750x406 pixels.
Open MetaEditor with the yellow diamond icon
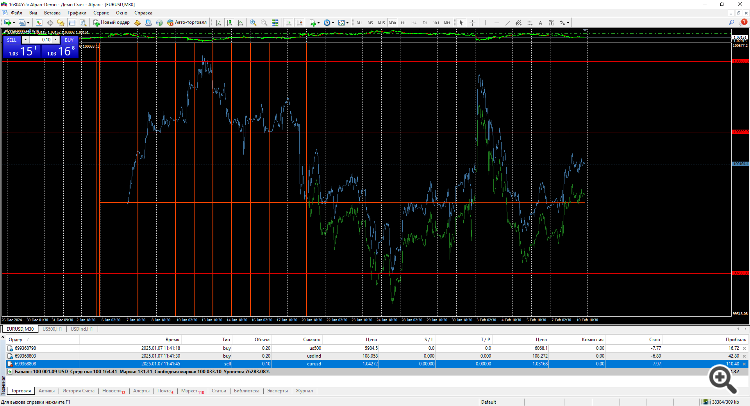(x=137, y=22)
